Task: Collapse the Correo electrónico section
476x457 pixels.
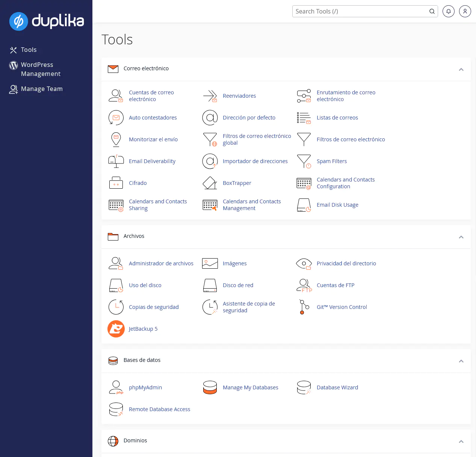Action: pos(461,69)
